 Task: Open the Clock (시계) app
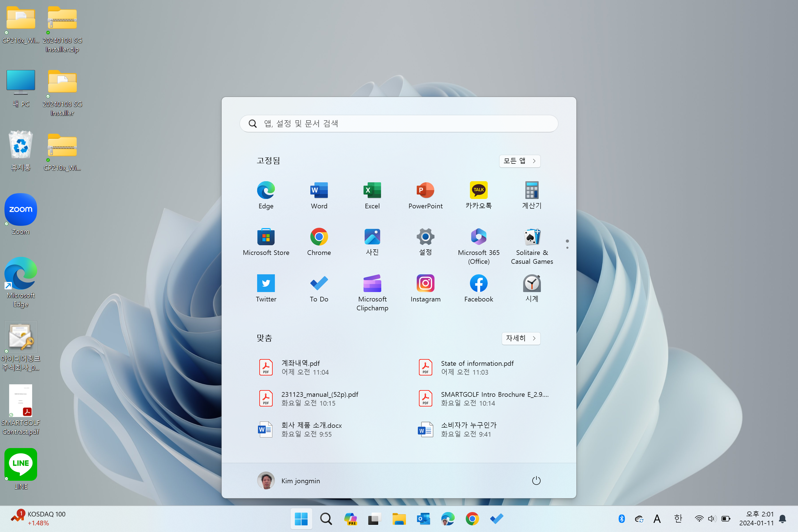point(532,288)
